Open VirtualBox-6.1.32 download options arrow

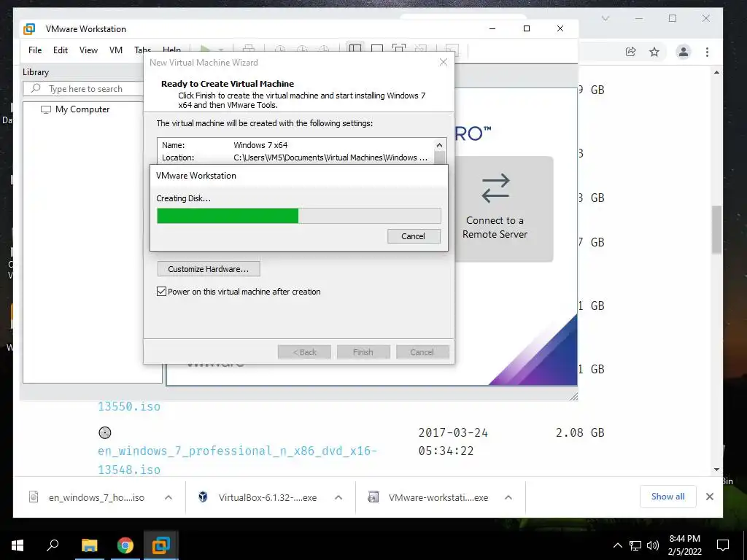click(338, 497)
